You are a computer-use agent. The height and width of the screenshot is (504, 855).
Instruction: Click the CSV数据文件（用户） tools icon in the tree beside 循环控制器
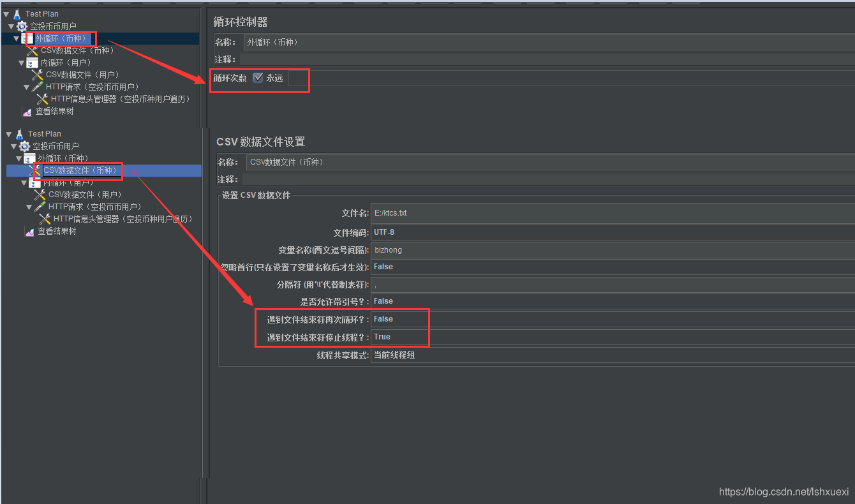(38, 75)
